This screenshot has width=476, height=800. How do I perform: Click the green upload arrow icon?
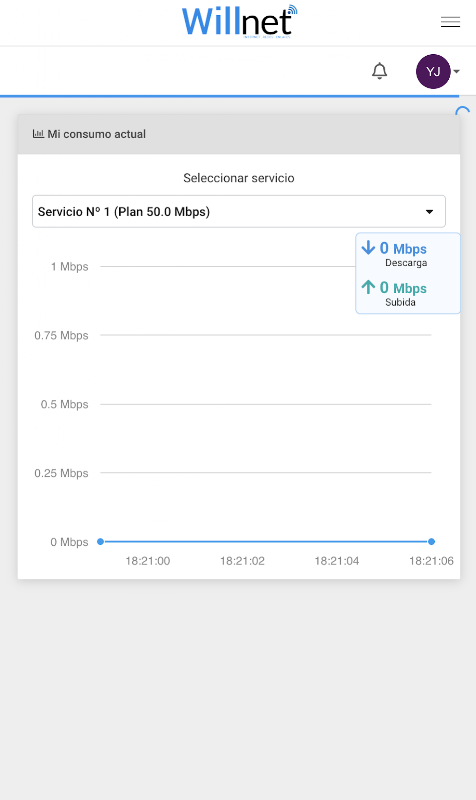pyautogui.click(x=368, y=287)
